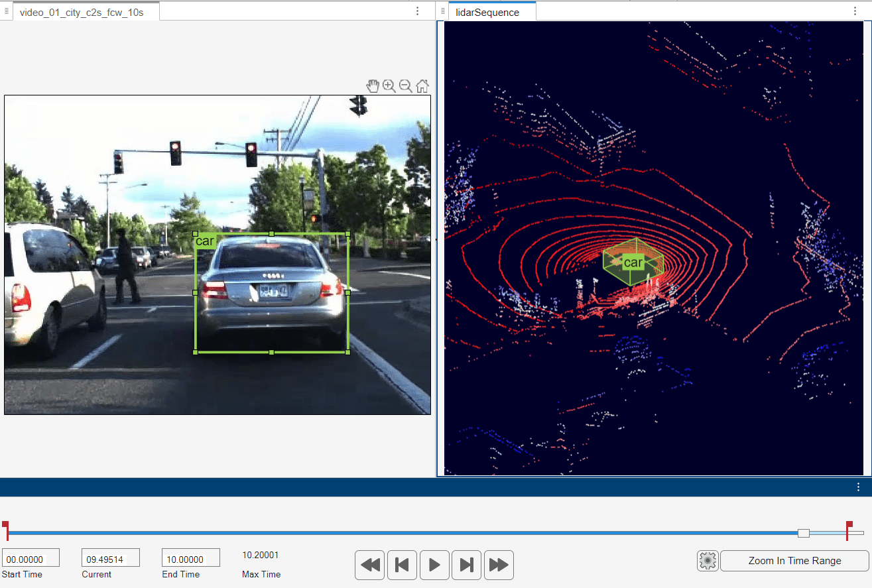Select the Pan hand tool above video
Image resolution: width=872 pixels, height=588 pixels.
[x=373, y=86]
